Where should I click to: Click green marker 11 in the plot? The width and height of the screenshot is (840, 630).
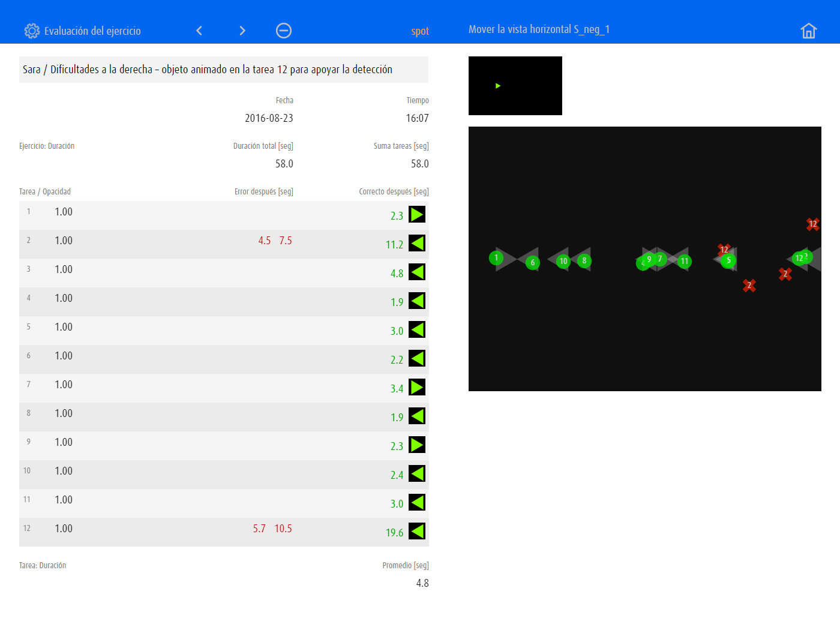click(x=684, y=261)
